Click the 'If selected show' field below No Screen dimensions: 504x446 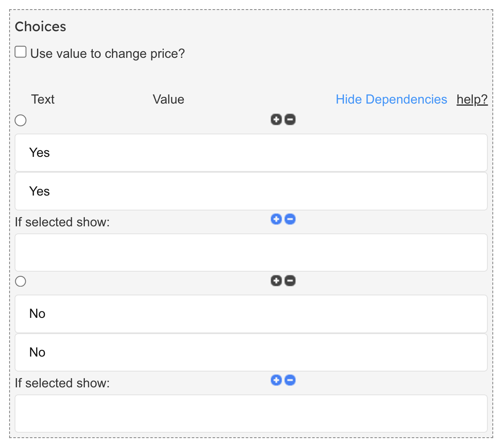[251, 414]
